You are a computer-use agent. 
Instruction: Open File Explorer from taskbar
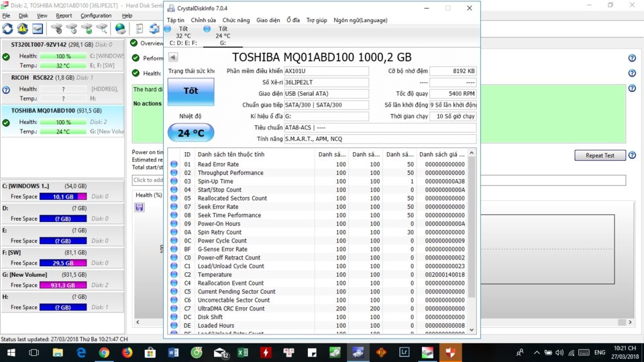[x=58, y=353]
